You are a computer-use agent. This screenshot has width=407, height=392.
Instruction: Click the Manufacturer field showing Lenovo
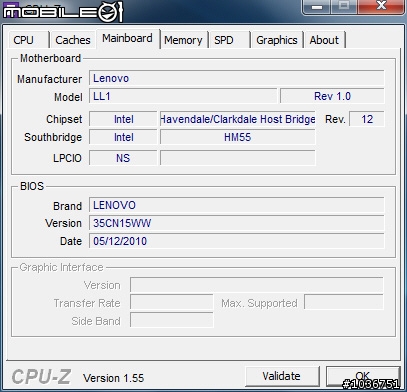coord(237,78)
